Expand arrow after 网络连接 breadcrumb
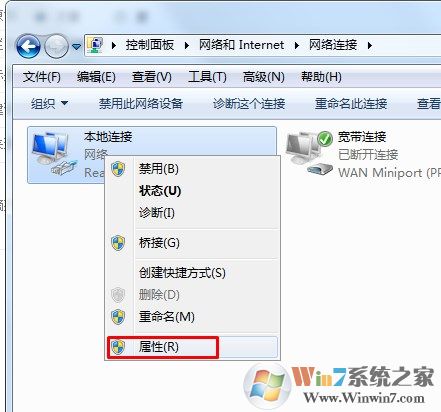 pos(370,45)
